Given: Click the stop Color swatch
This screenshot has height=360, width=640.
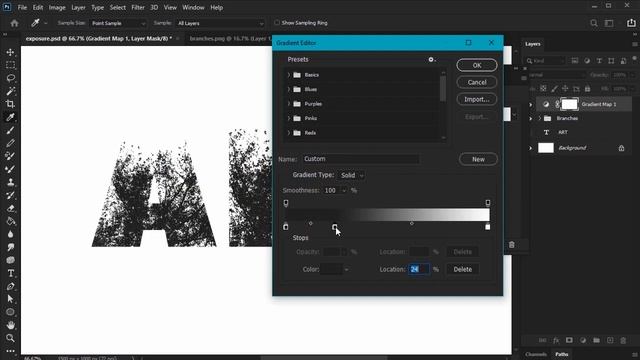Looking at the screenshot, I should [331, 269].
